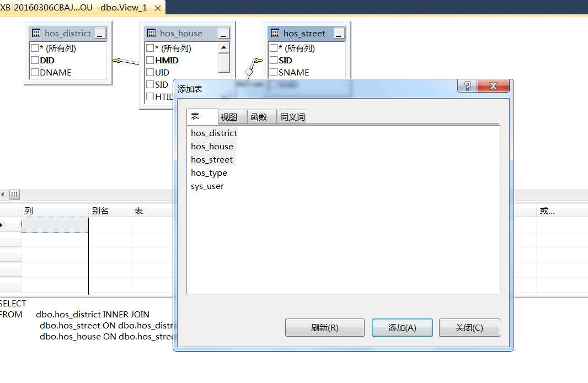Check the HTID column checkbox
Image resolution: width=588 pixels, height=383 pixels.
point(150,96)
